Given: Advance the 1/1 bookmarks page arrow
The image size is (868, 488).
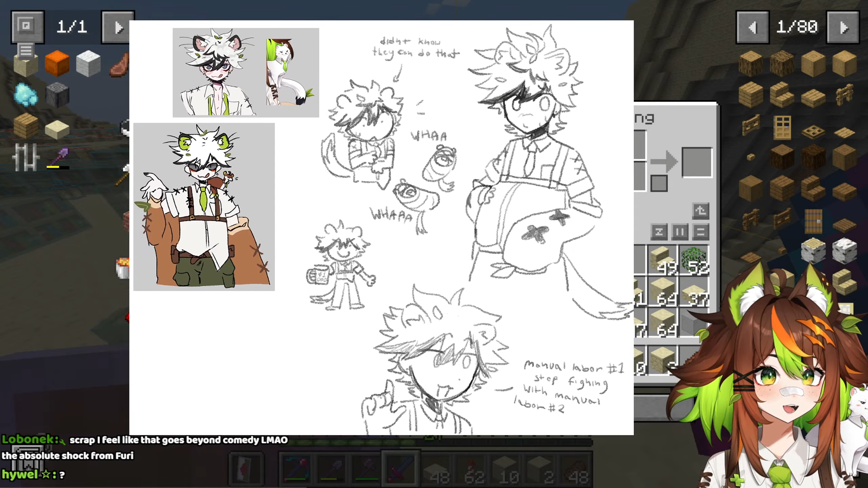Looking at the screenshot, I should pyautogui.click(x=117, y=27).
